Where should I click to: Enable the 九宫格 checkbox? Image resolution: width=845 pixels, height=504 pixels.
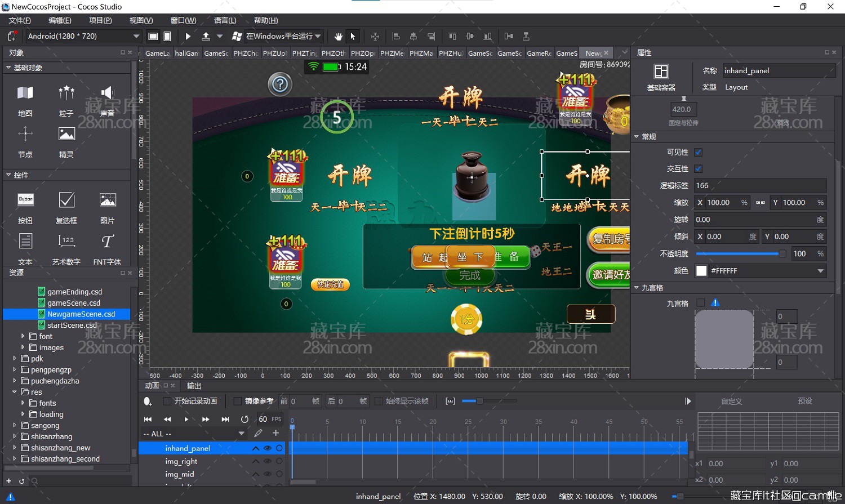coord(700,303)
